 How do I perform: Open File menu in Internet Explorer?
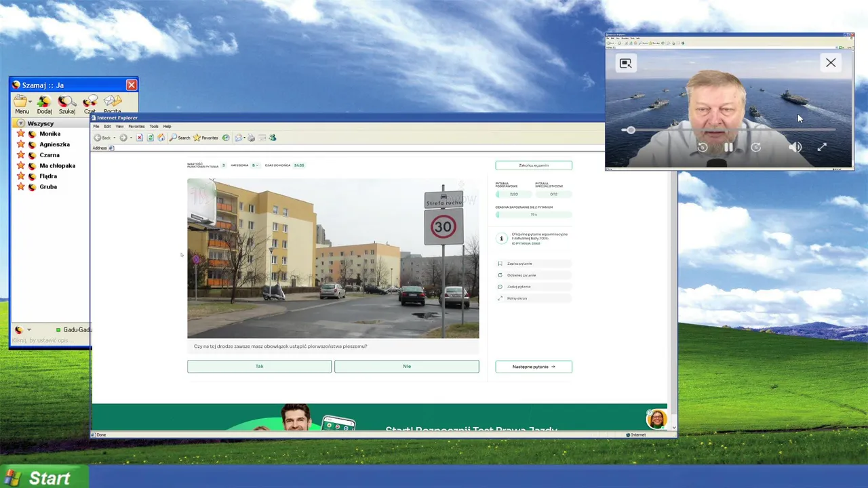(96, 126)
